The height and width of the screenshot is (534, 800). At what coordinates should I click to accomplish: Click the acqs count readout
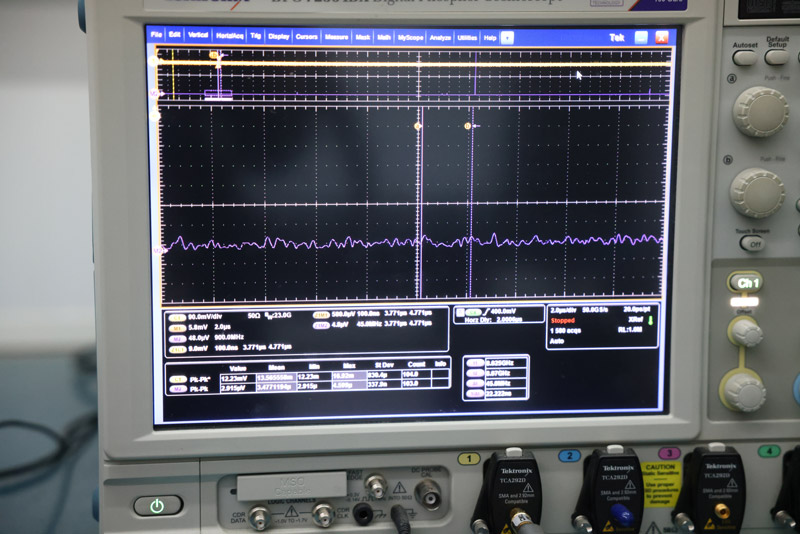565,330
